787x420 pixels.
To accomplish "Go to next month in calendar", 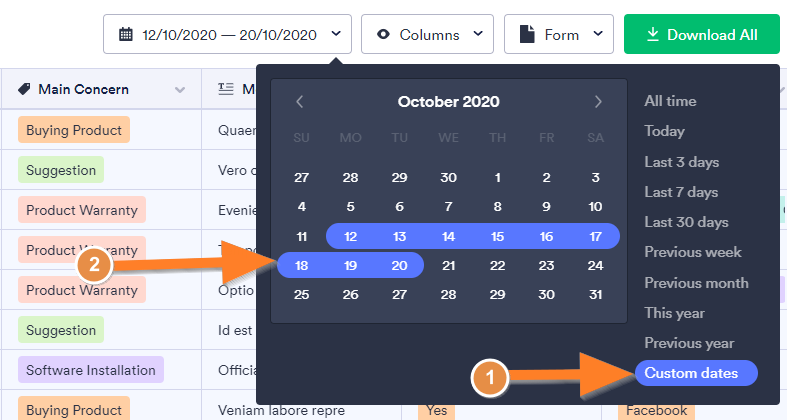I will tap(598, 101).
